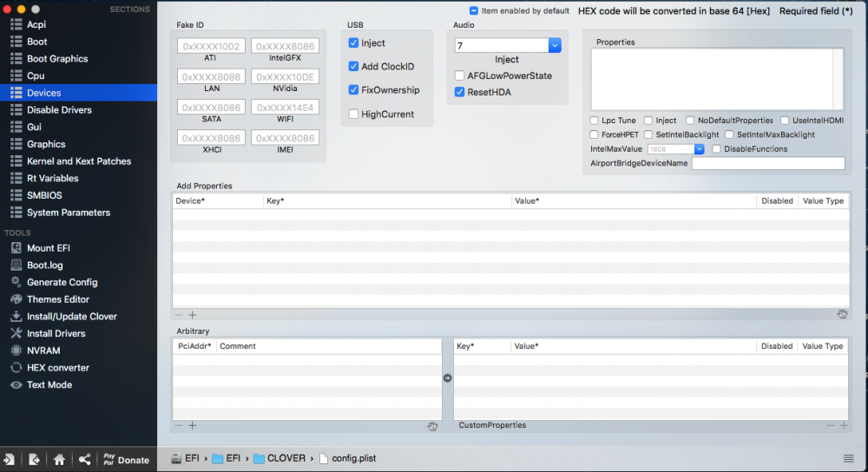Open IntelMaxValue dropdown arrow
Screen dimensions: 868x472
(699, 149)
